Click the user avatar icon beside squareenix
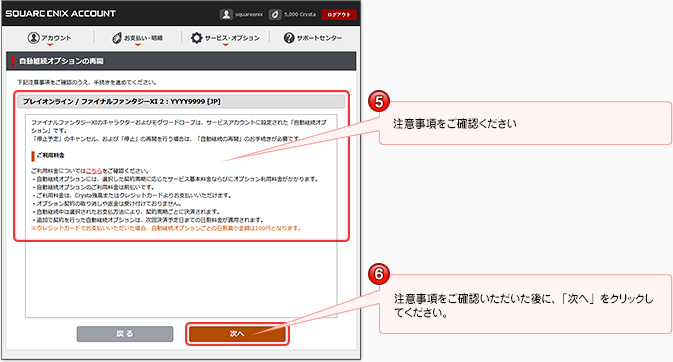 click(x=226, y=14)
